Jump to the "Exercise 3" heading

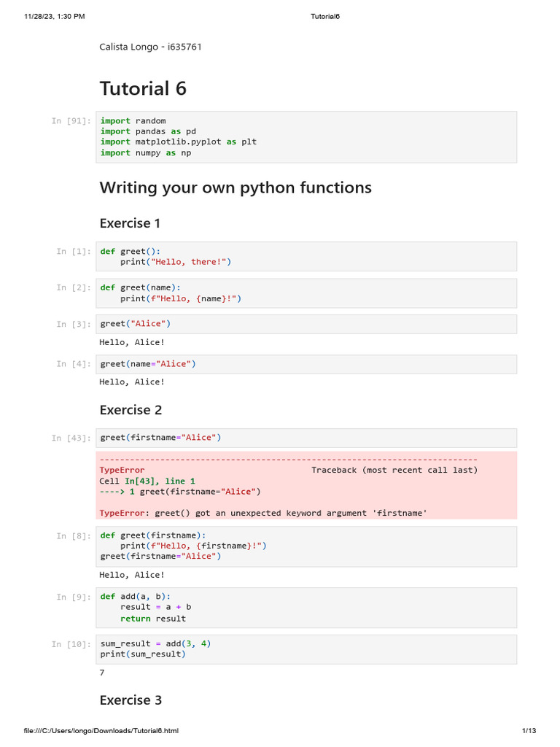tap(131, 700)
